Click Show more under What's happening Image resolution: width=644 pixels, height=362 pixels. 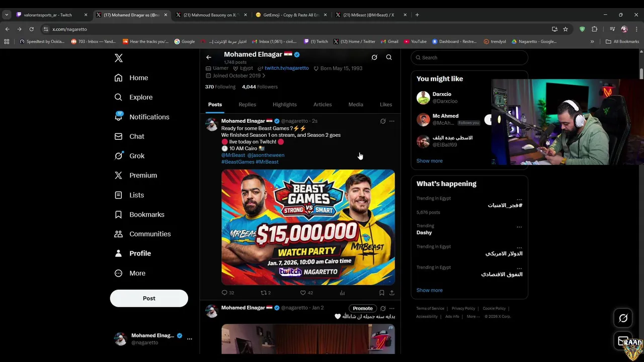pos(430,290)
